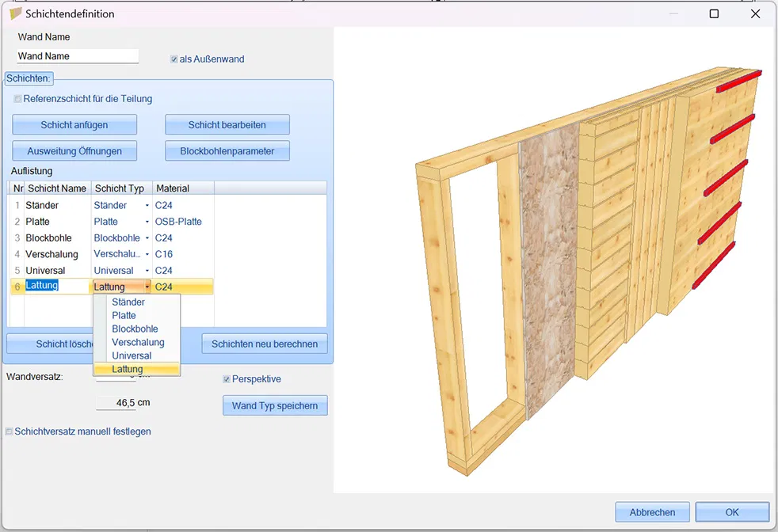Select highlighted 'Lattung' option in dropdown list

pyautogui.click(x=128, y=369)
